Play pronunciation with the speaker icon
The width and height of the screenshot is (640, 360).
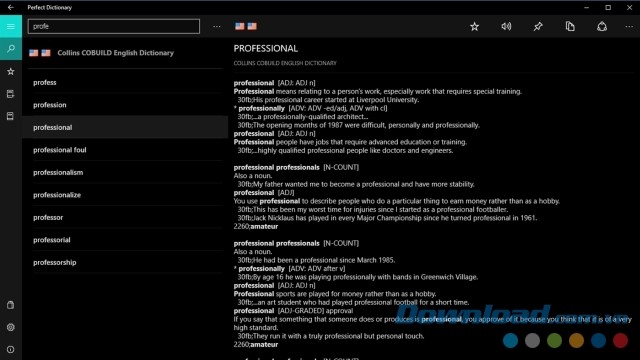(506, 27)
